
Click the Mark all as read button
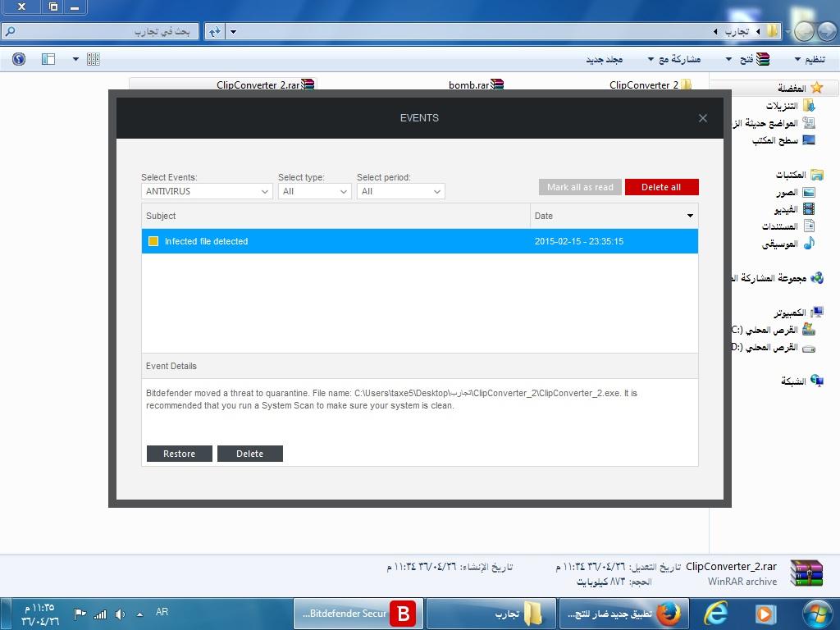click(x=580, y=187)
